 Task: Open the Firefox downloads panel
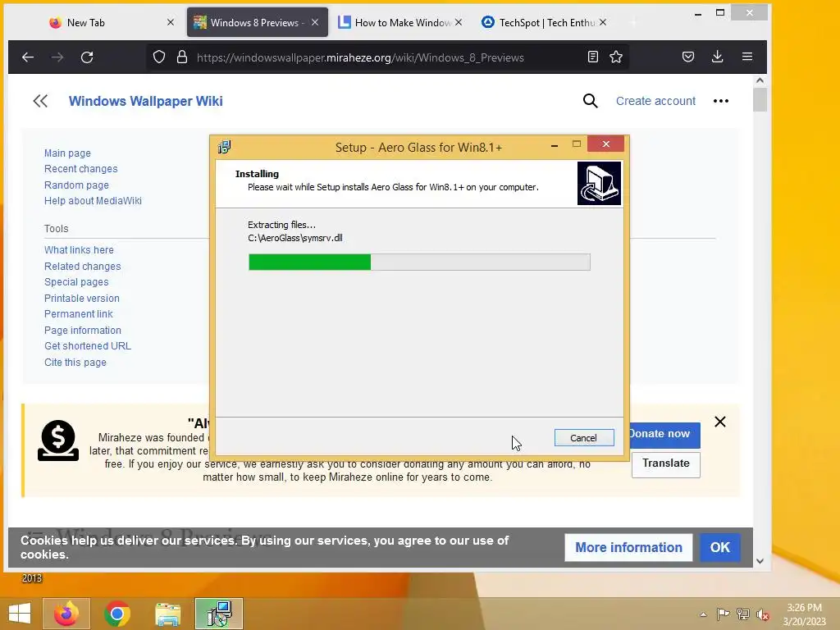[718, 57]
